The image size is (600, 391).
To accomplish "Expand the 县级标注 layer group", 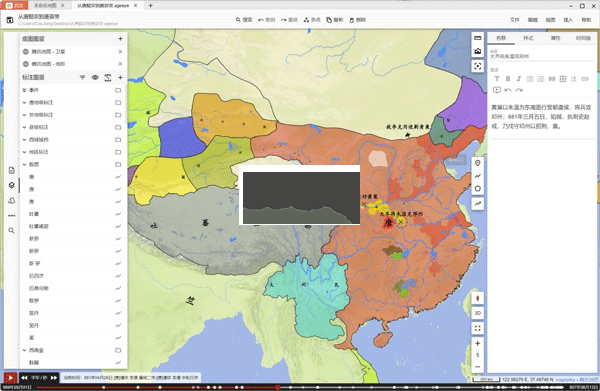I will pyautogui.click(x=24, y=127).
